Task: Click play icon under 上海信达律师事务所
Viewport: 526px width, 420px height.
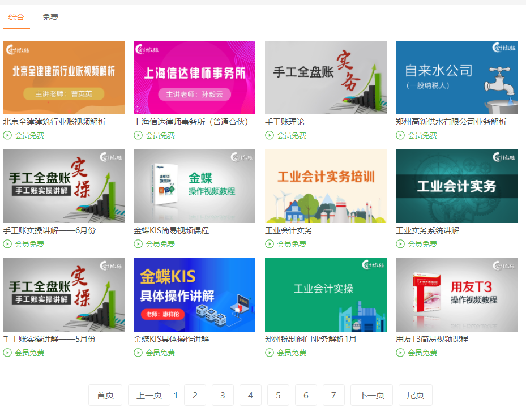Action: click(138, 135)
